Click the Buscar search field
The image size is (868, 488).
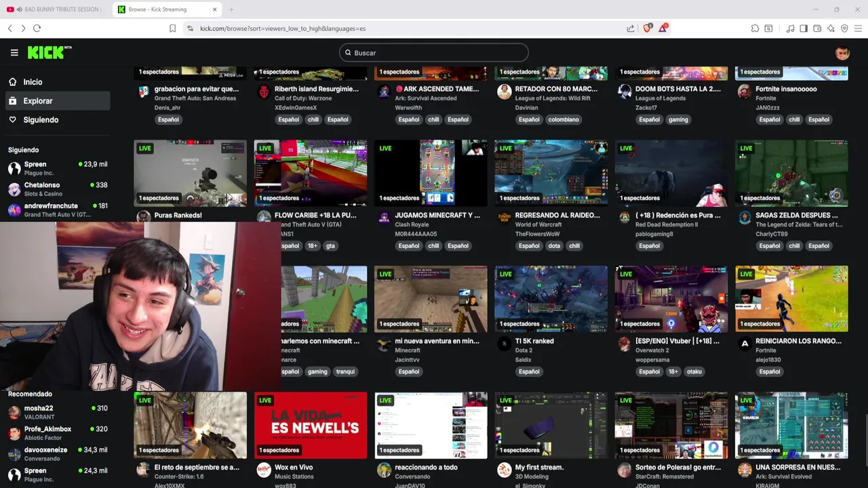click(x=433, y=53)
